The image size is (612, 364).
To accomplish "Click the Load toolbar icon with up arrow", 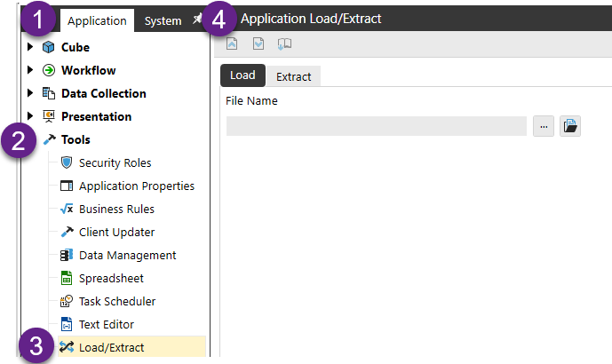I will pyautogui.click(x=233, y=44).
